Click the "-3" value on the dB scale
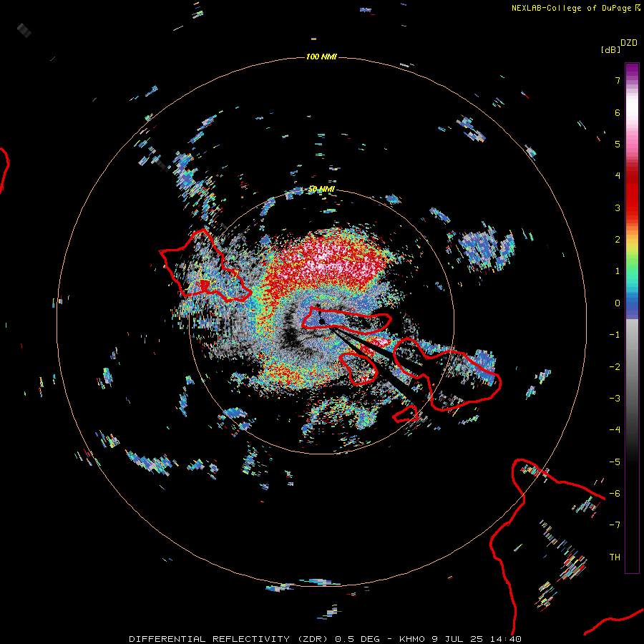The width and height of the screenshot is (644, 644). click(x=615, y=399)
